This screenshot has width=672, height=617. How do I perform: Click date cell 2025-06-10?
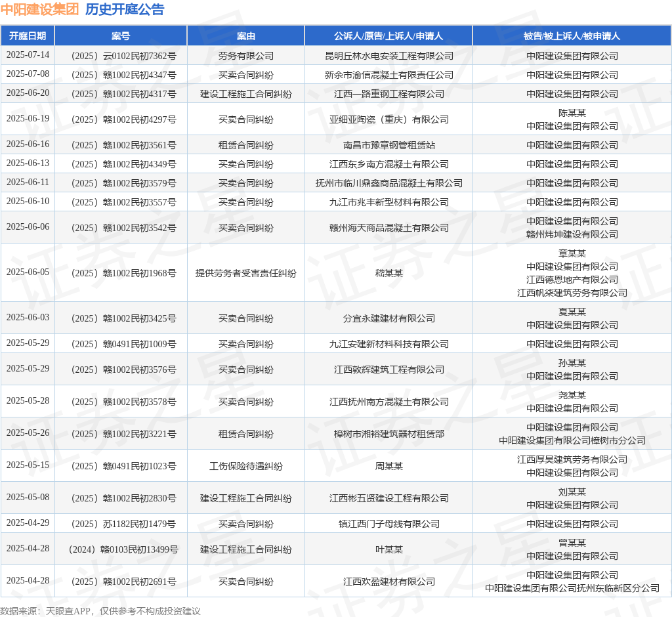click(x=28, y=201)
